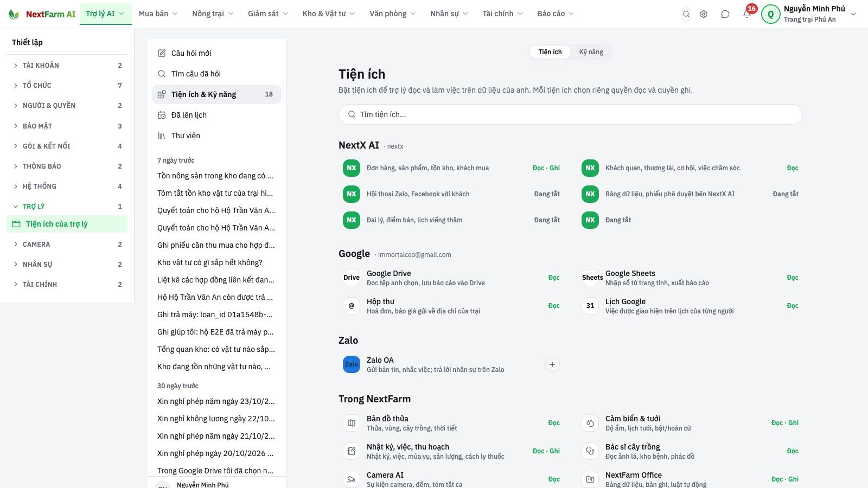Screen dimensions: 868x488
Task: Open the Tài chính top menu
Action: click(503, 14)
